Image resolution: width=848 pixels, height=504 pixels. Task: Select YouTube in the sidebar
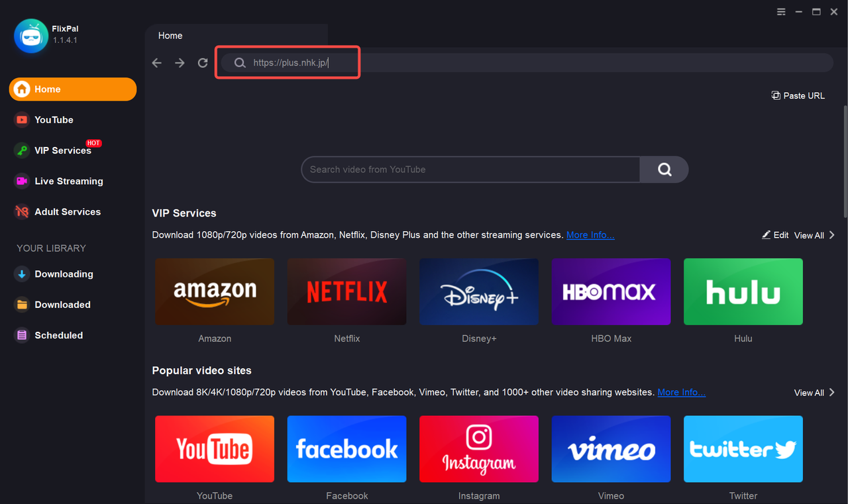click(54, 120)
